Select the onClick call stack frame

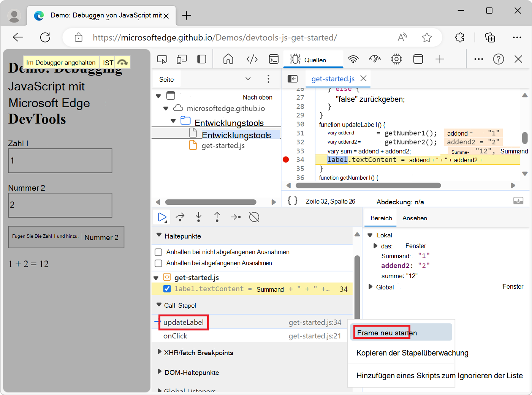[175, 336]
